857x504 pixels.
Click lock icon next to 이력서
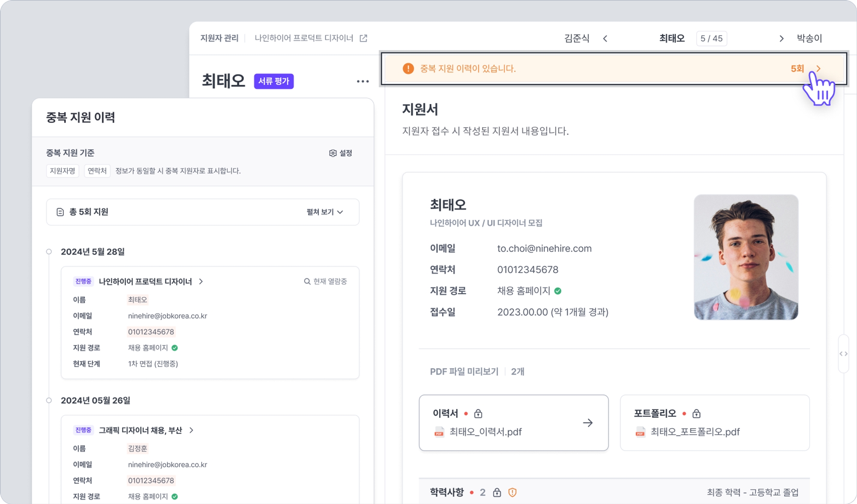(478, 414)
